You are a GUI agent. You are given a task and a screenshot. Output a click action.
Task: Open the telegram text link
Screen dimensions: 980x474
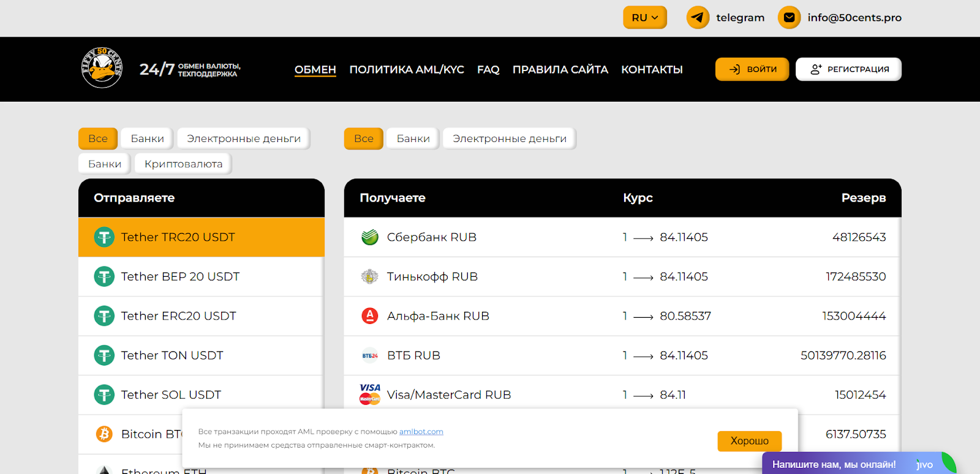[740, 18]
